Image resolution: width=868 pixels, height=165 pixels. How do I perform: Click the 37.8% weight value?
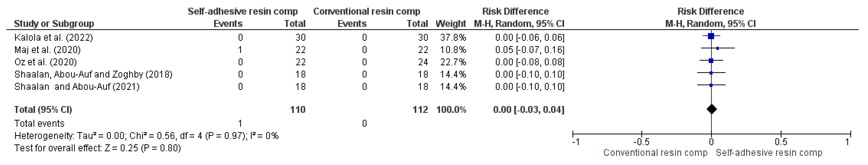(x=453, y=38)
